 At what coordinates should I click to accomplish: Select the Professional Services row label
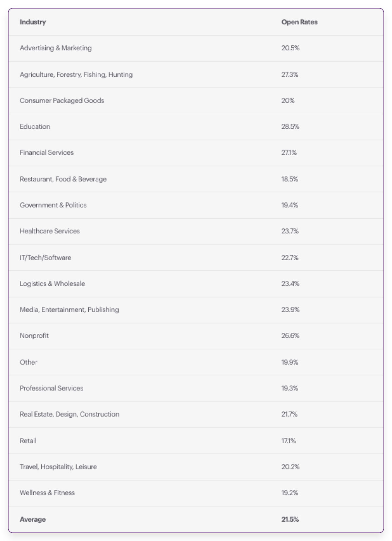pos(52,388)
